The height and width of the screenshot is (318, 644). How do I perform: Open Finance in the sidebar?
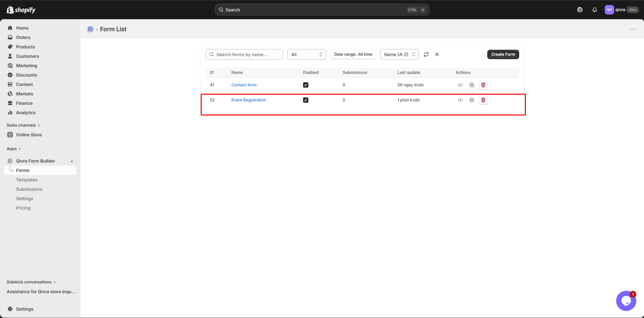pyautogui.click(x=24, y=103)
